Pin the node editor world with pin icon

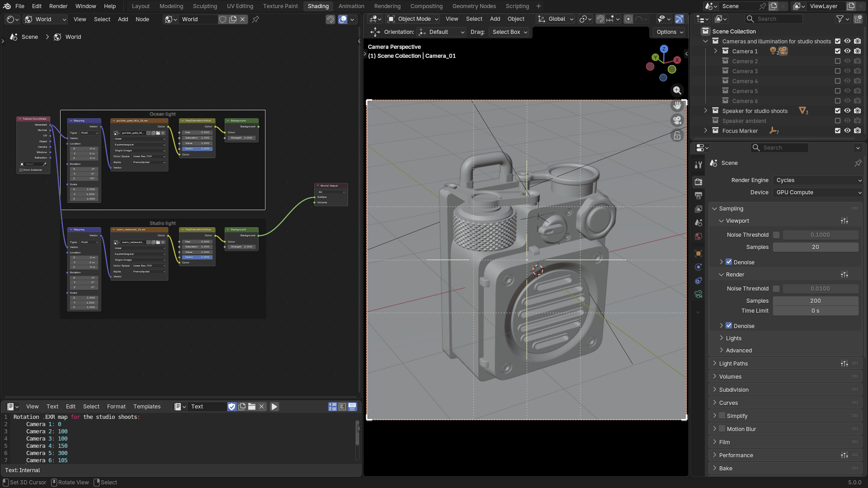[255, 19]
